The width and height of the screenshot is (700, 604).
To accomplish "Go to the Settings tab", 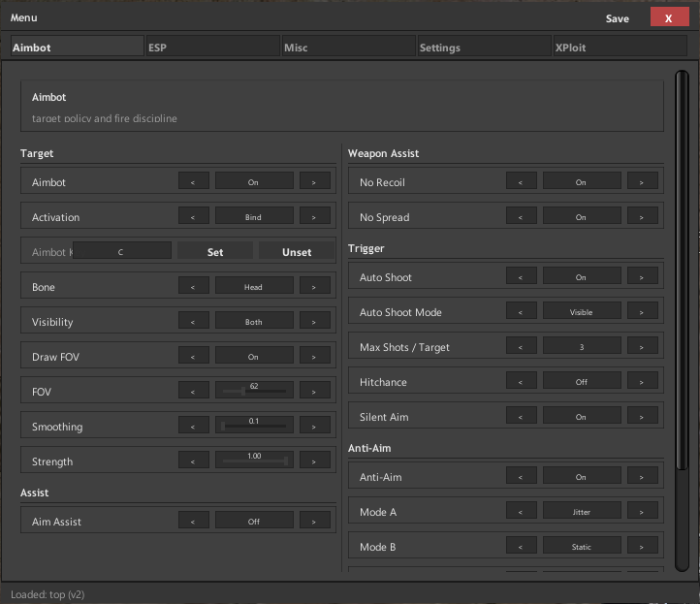I will (485, 47).
